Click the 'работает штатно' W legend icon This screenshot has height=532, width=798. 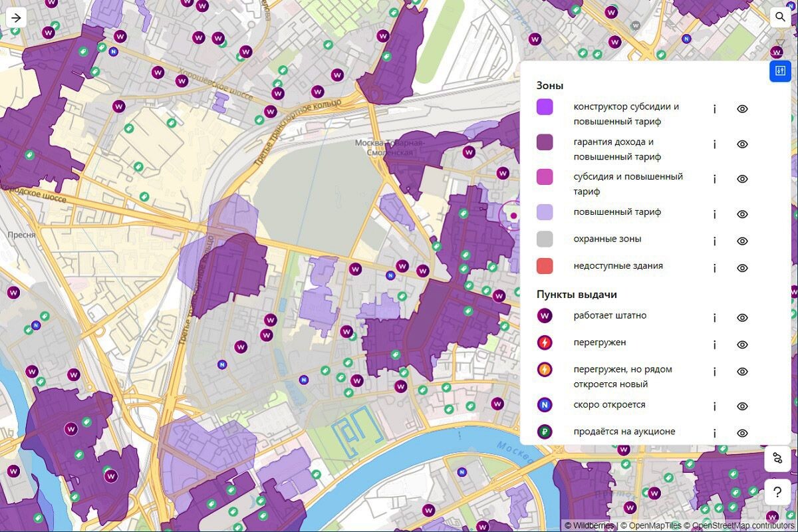pyautogui.click(x=545, y=316)
